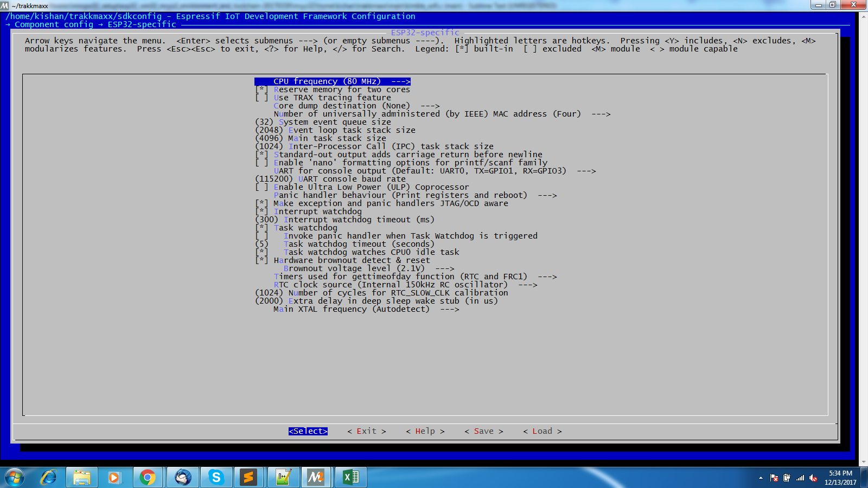Screen dimensions: 868x488
Task: Click the < Save > button
Action: click(484, 431)
